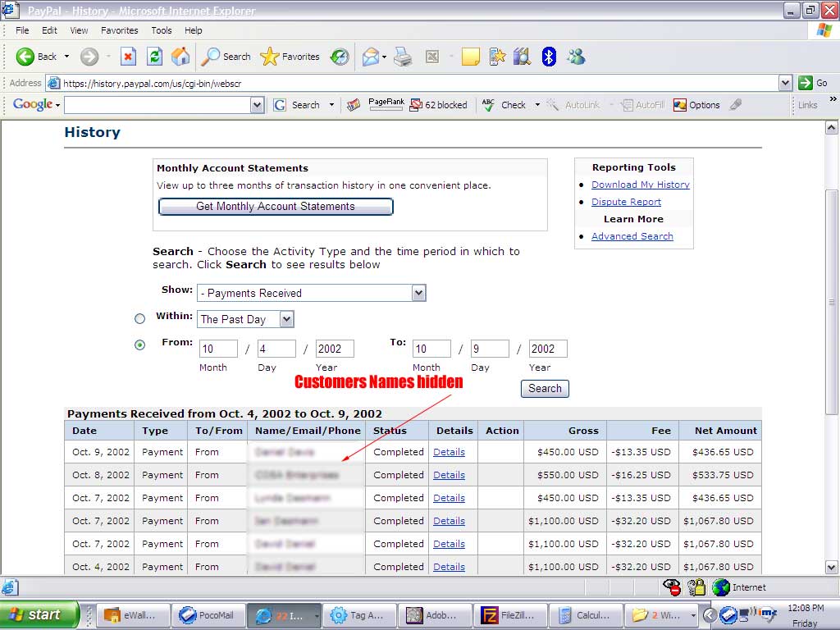This screenshot has width=840, height=630.
Task: Click the spell Check button
Action: (x=504, y=105)
